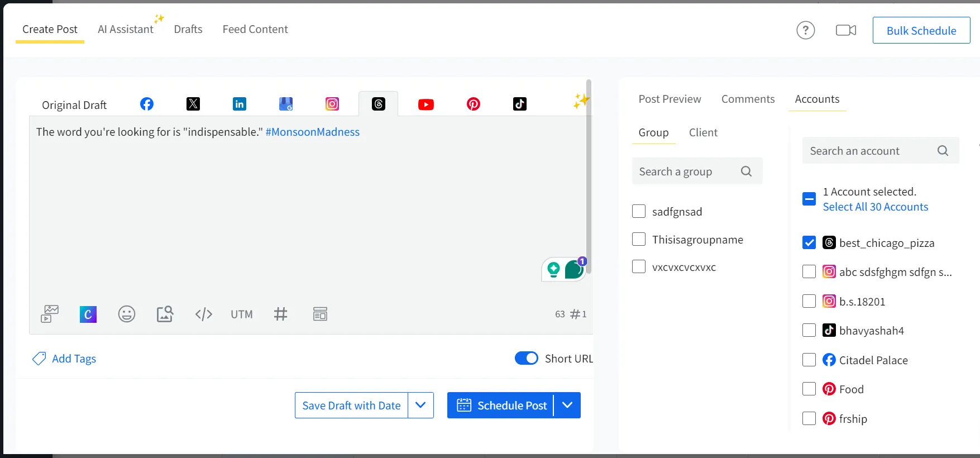Open the Post Preview tab
980x458 pixels.
[670, 99]
